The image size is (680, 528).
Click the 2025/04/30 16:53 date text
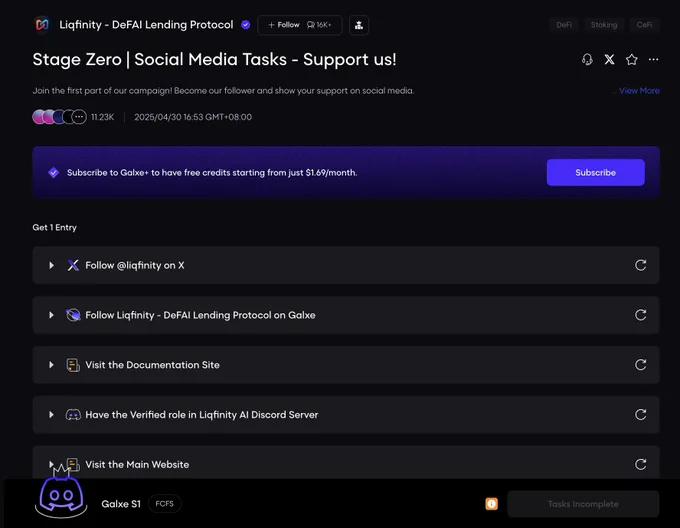[x=193, y=117]
